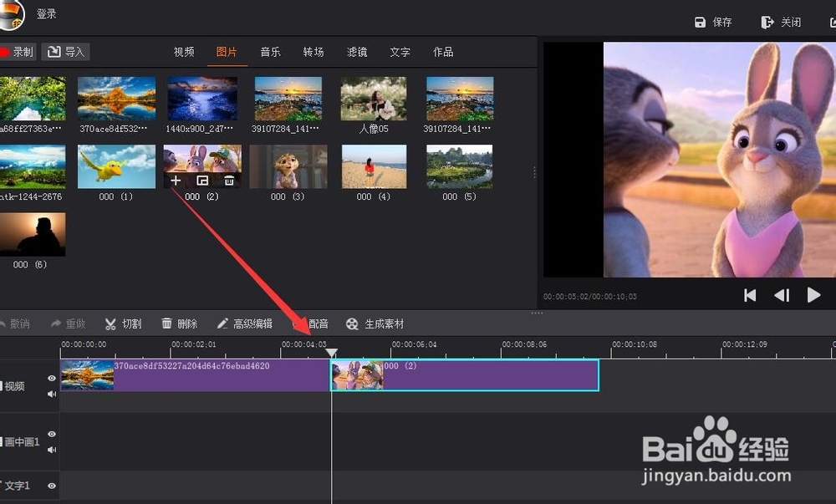Select the 370ace8df532 landscape thumbnail

point(117,99)
